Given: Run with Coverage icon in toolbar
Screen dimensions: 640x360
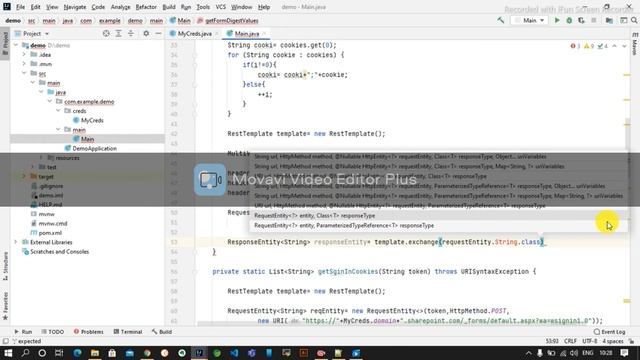Looking at the screenshot, I should click(581, 20).
